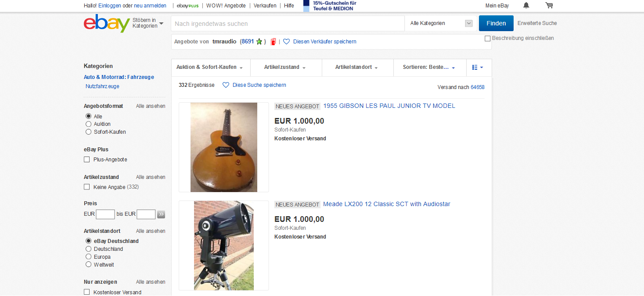The image size is (644, 296).
Task: Open the shopping cart icon
Action: point(549,5)
